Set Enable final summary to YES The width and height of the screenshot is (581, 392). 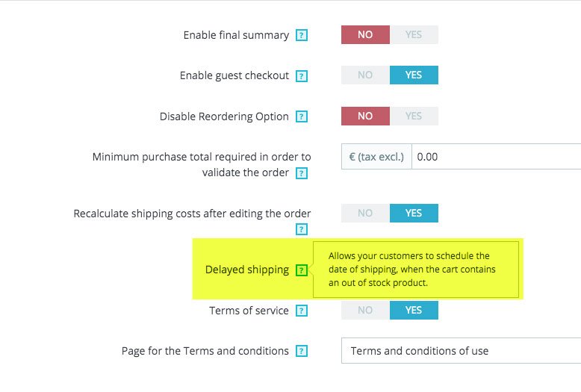point(414,35)
